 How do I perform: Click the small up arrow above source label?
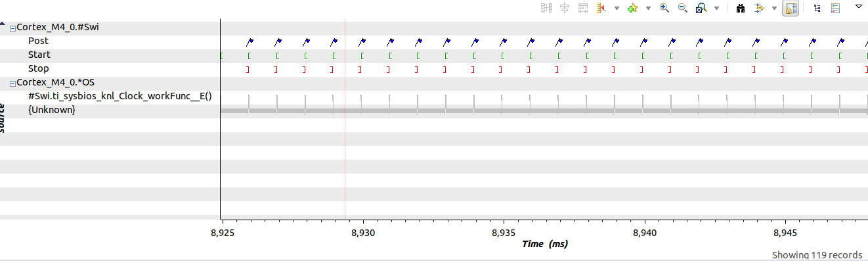click(x=3, y=24)
